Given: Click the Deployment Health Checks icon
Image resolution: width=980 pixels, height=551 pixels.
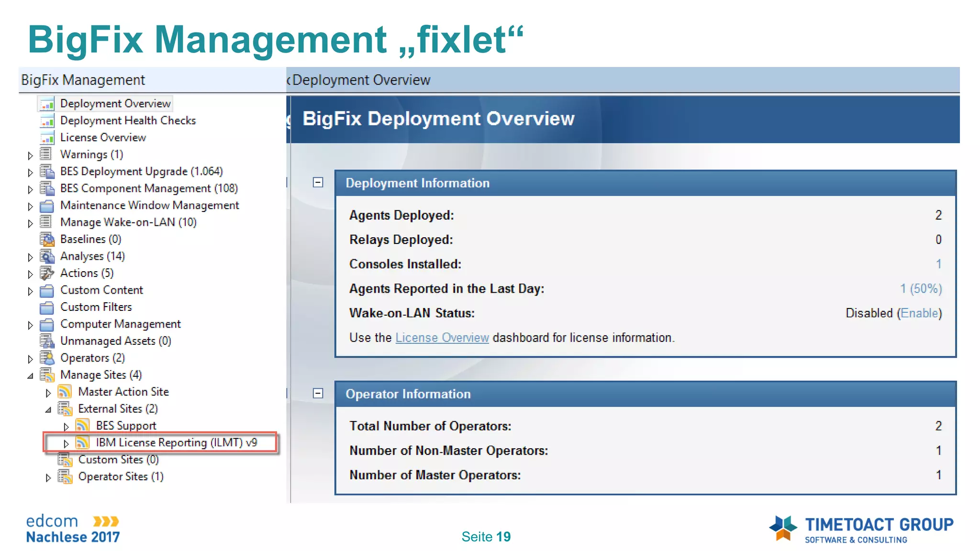Looking at the screenshot, I should (47, 121).
